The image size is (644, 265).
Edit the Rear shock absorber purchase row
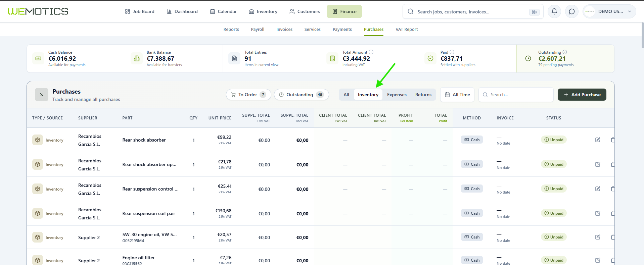598,140
